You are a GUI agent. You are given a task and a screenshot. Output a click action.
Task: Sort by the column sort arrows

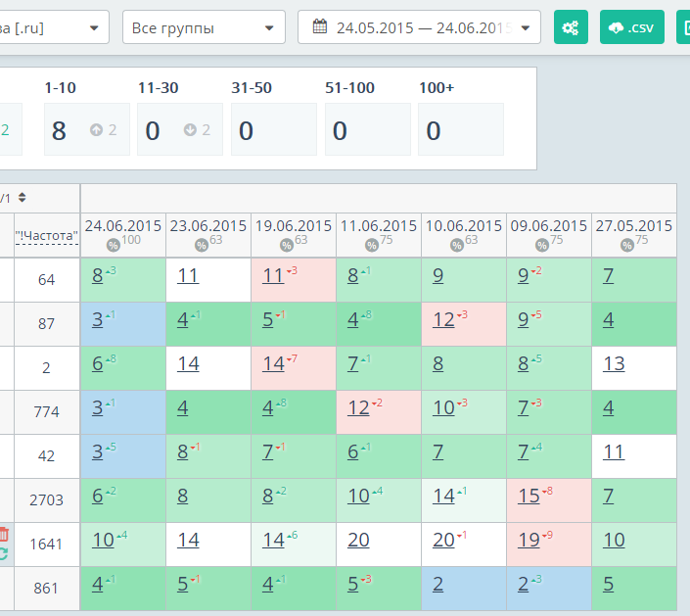click(22, 197)
